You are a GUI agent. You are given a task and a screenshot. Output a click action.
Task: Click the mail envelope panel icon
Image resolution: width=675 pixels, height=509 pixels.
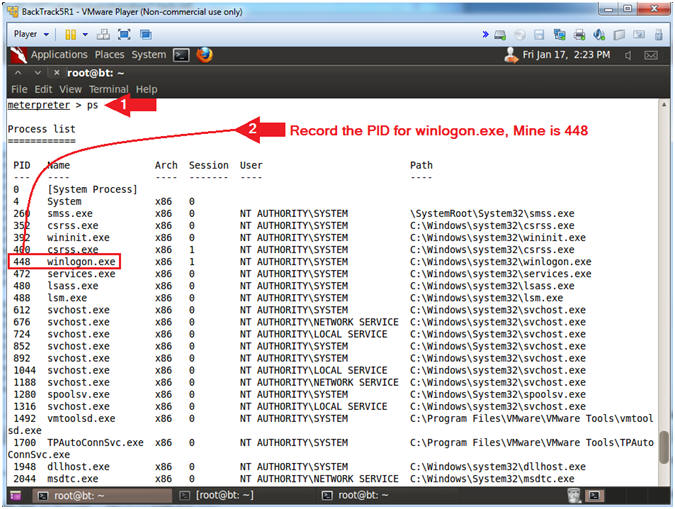click(650, 55)
